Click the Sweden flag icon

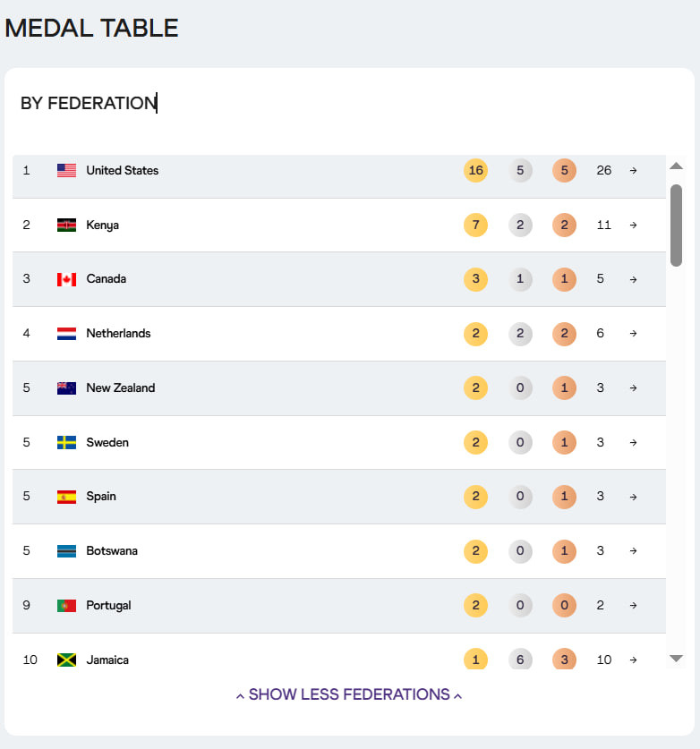point(66,442)
